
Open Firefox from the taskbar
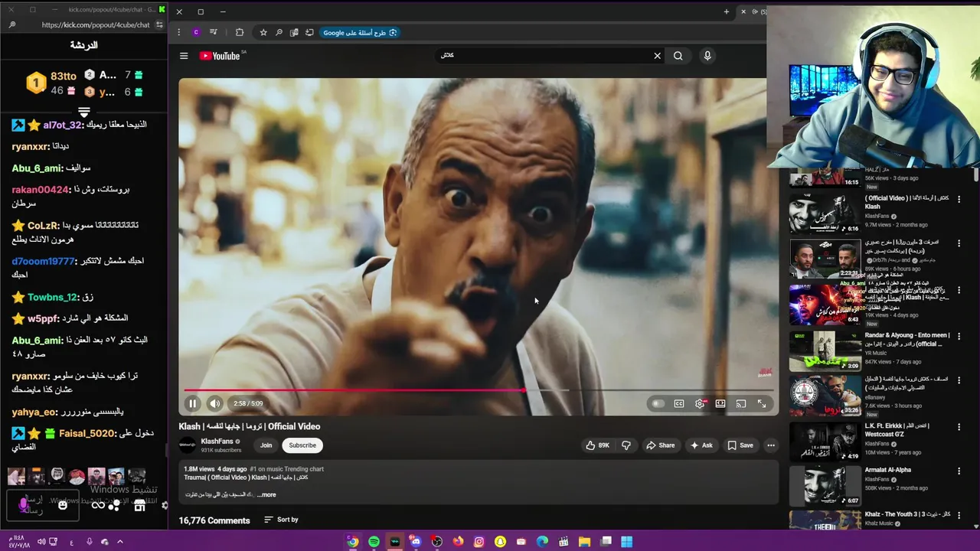[458, 542]
